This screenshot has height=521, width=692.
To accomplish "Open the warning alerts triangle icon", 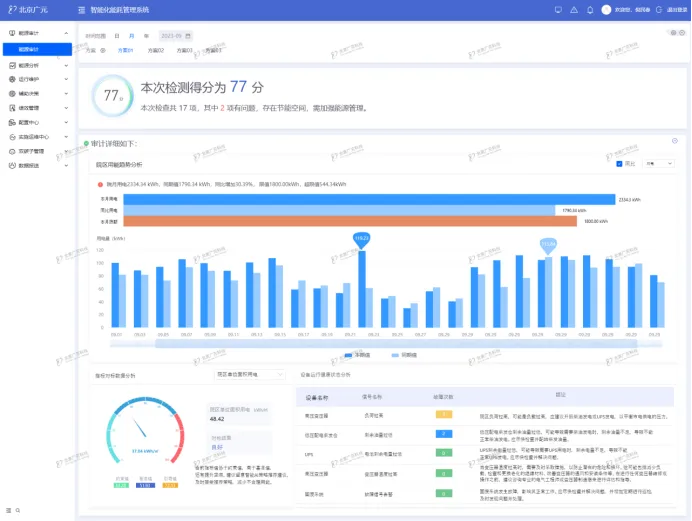I will (x=574, y=9).
